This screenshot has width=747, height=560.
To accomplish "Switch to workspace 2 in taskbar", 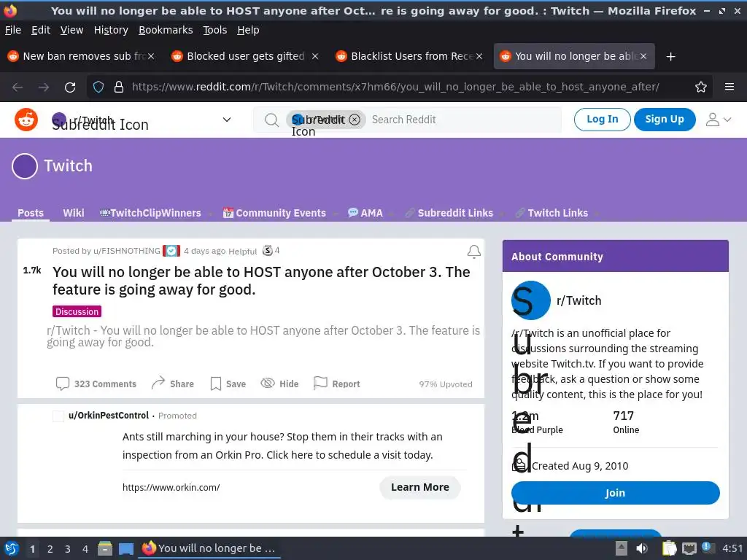I will (x=50, y=549).
